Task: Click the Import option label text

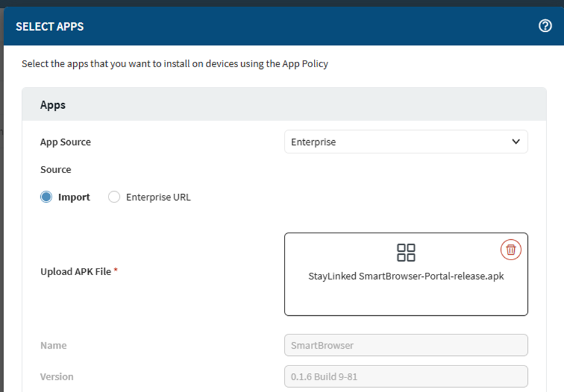Action: tap(74, 197)
